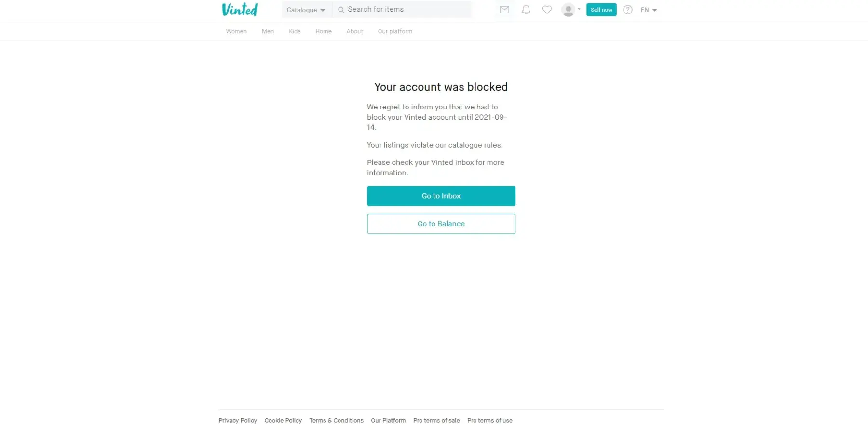Expand the Catalogue dropdown
This screenshot has height=430, width=868.
click(x=306, y=10)
